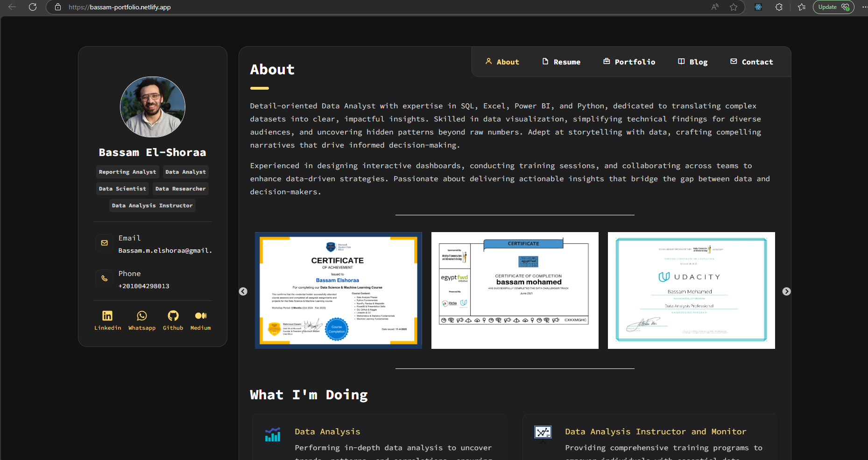Click the About page heading
The image size is (868, 460).
click(x=272, y=70)
